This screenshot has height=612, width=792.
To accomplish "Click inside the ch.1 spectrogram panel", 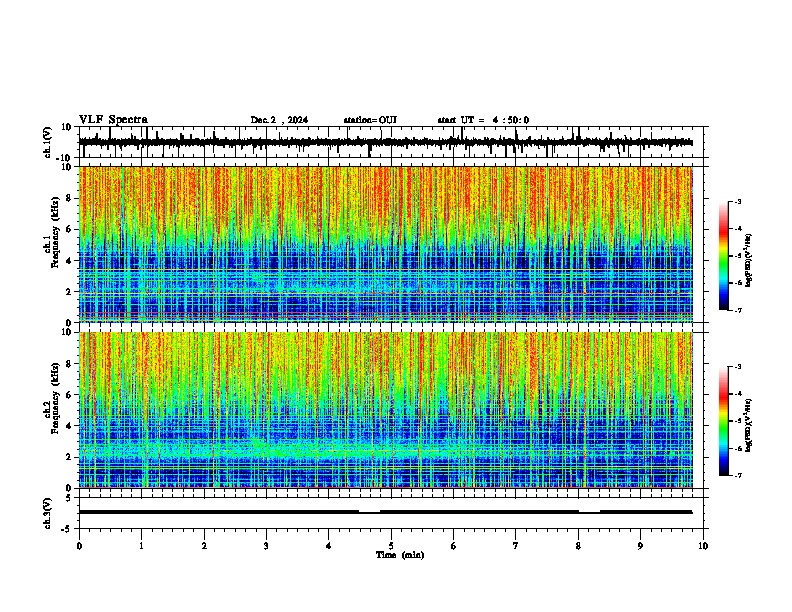I will (x=386, y=244).
